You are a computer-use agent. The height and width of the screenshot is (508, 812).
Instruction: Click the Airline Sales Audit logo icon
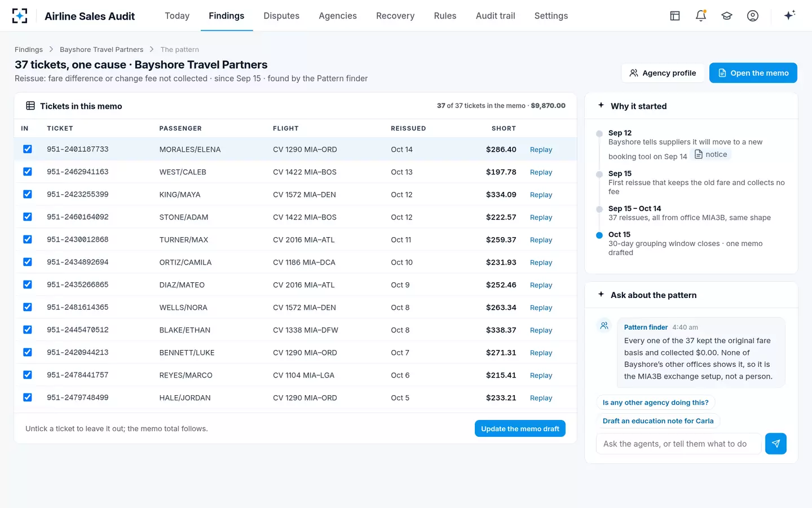click(x=20, y=16)
